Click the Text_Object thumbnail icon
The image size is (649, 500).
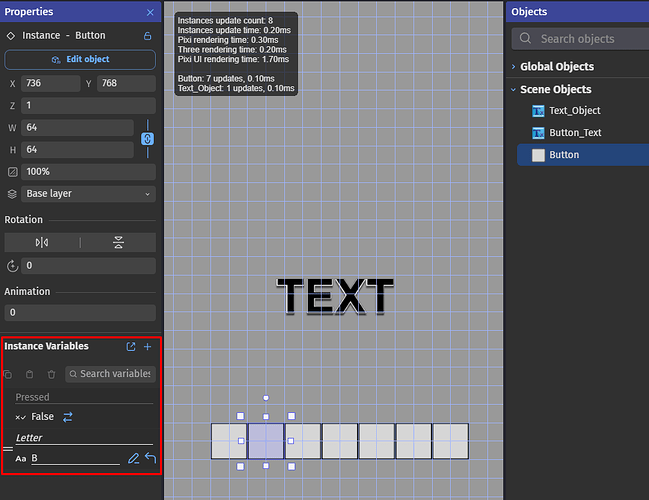click(x=538, y=111)
